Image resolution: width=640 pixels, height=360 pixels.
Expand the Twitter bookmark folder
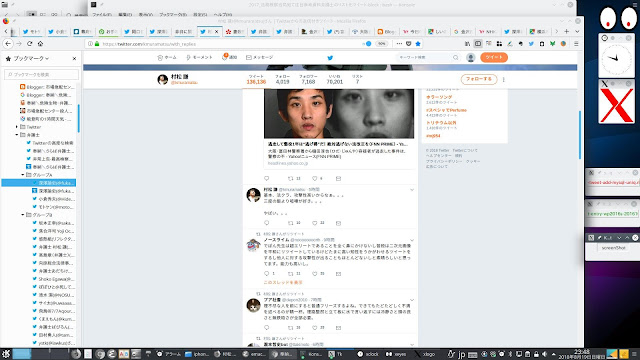tap(16, 127)
